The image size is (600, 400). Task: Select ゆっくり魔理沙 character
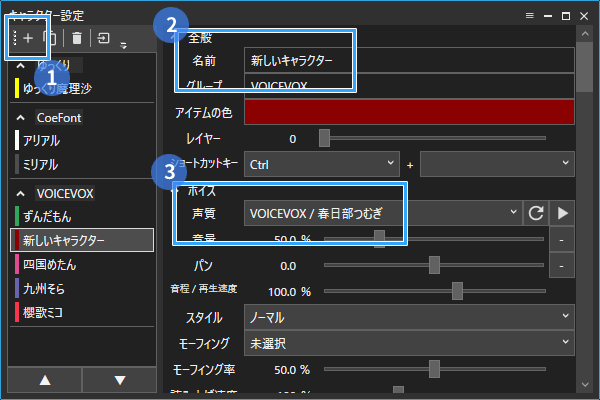82,88
